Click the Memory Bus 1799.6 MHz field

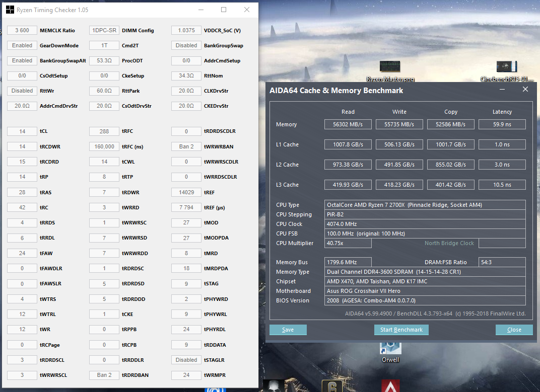pyautogui.click(x=348, y=262)
